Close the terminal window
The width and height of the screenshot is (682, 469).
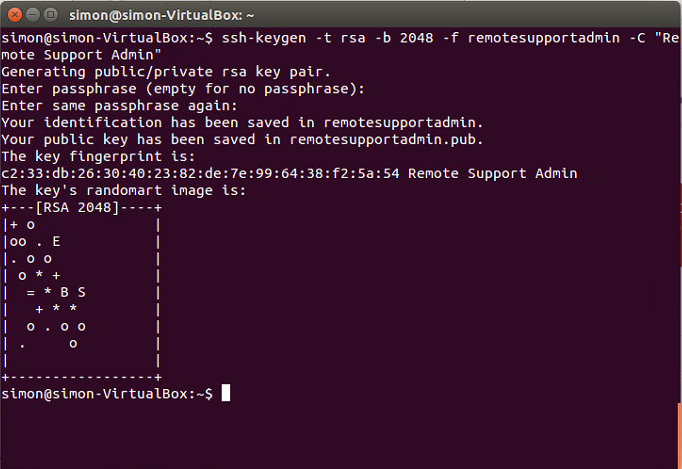[13, 15]
